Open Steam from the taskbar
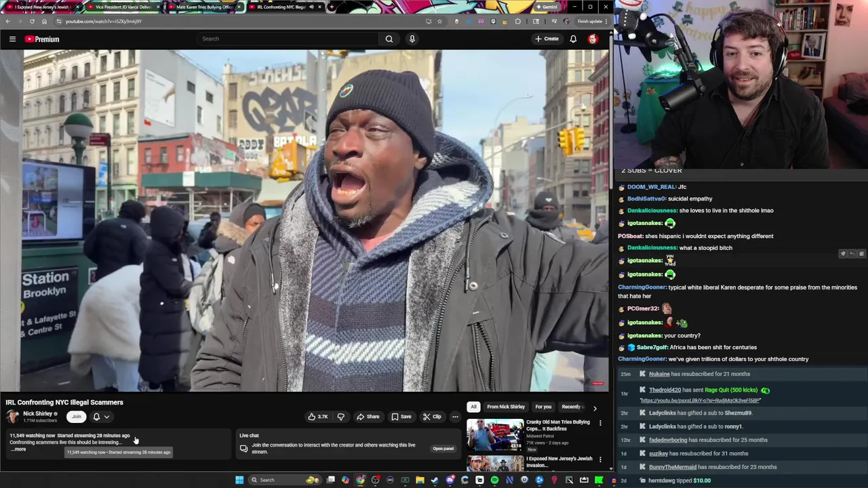The height and width of the screenshot is (488, 868). point(435,480)
